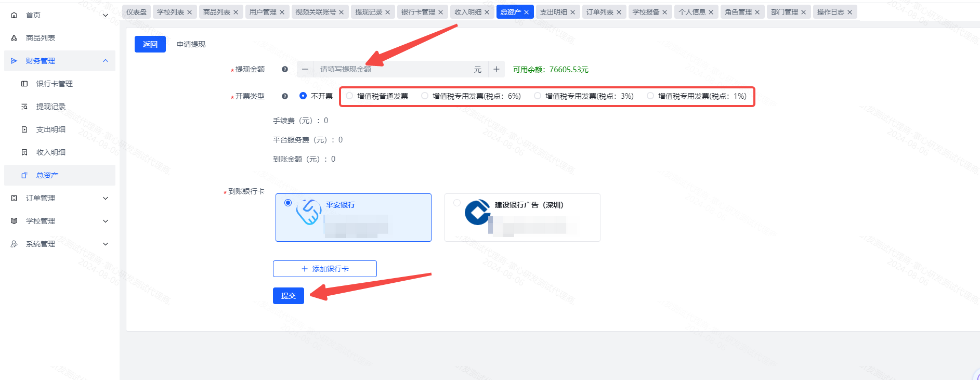This screenshot has width=980, height=380.
Task: Switch to the 银行卡管理 tab
Action: pos(418,12)
